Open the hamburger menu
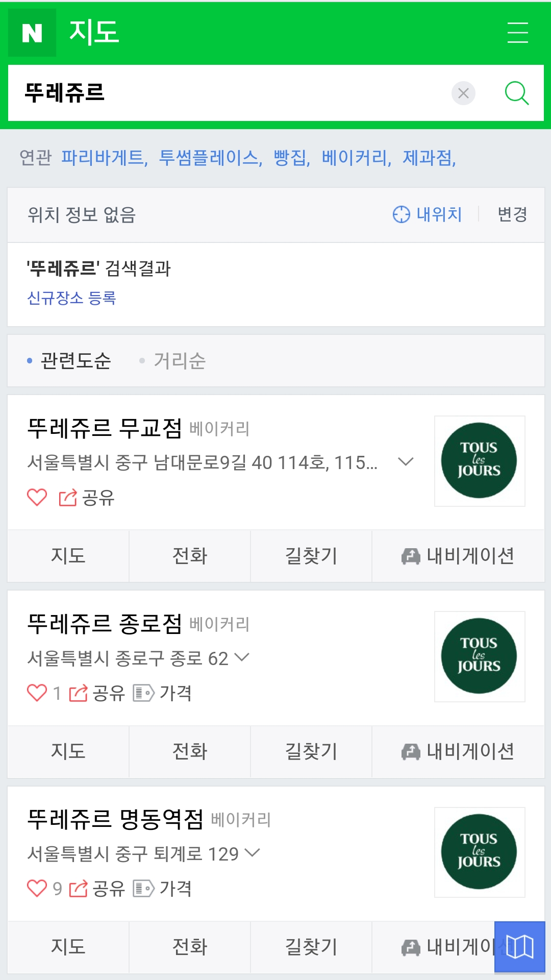 point(517,33)
